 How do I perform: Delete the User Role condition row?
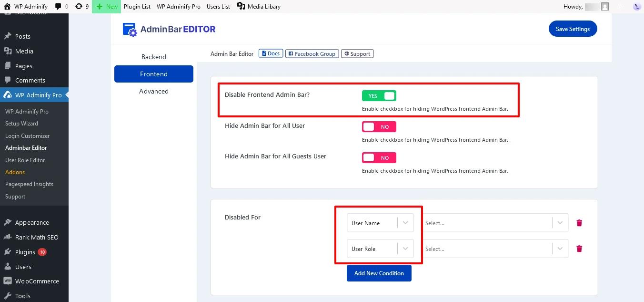pyautogui.click(x=579, y=249)
